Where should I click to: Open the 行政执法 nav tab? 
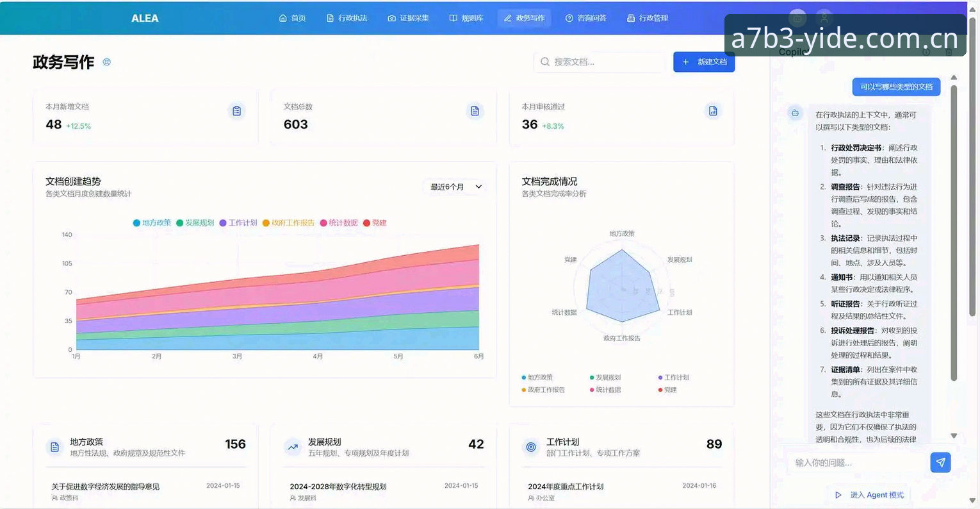[347, 18]
